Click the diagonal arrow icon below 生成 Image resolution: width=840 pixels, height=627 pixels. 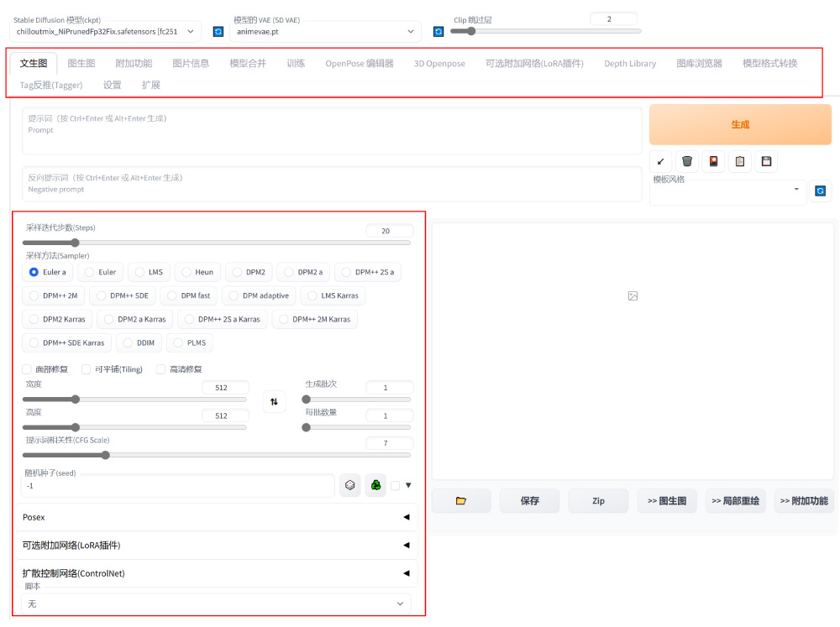pos(661,161)
